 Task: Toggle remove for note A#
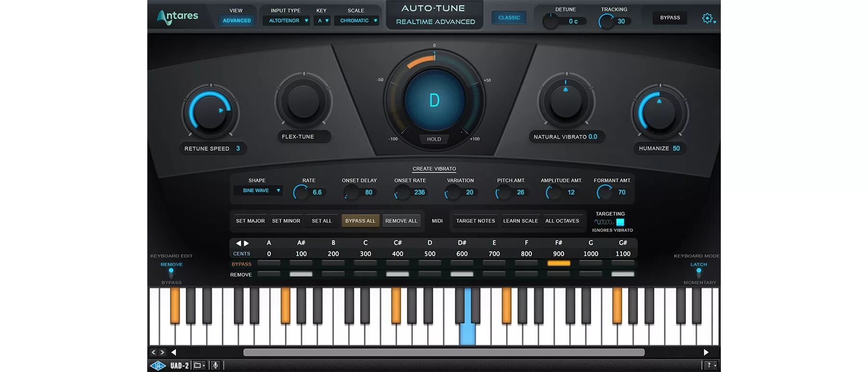coord(301,274)
